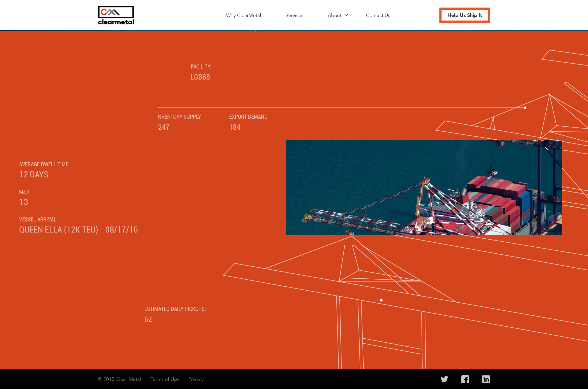This screenshot has height=389, width=588.
Task: Click the ClearMetal logo in the header
Action: click(x=116, y=15)
